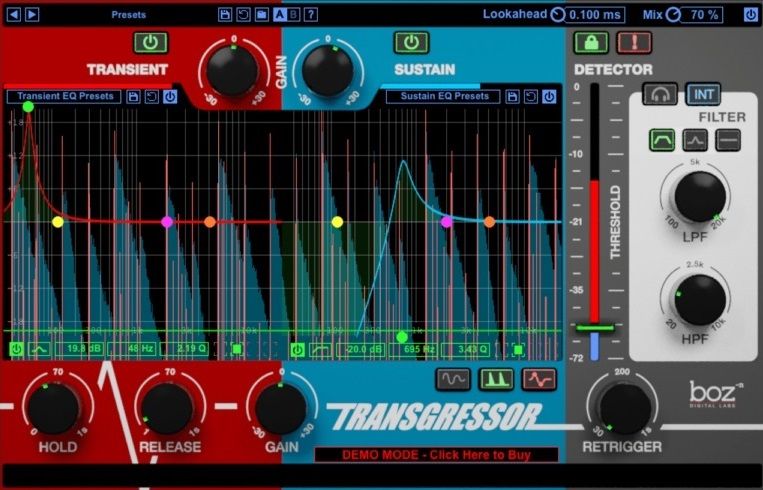Screen dimensions: 763x490
Task: Click the green Transient EQ band node
Action: [x=28, y=107]
